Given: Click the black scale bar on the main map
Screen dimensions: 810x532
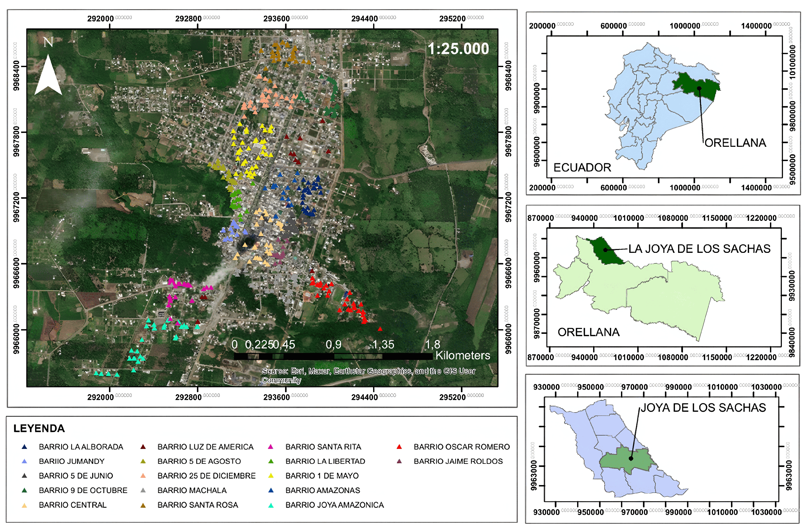Looking at the screenshot, I should [x=333, y=357].
